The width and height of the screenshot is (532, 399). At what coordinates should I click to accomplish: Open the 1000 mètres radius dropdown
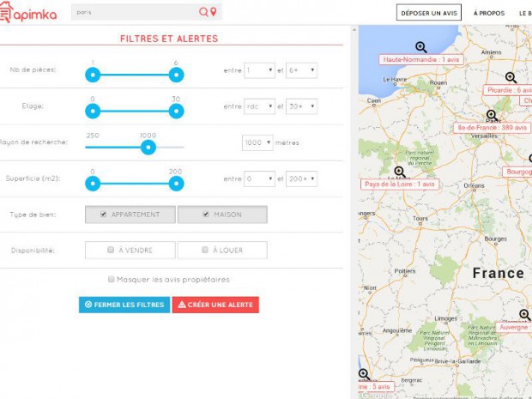pos(257,142)
